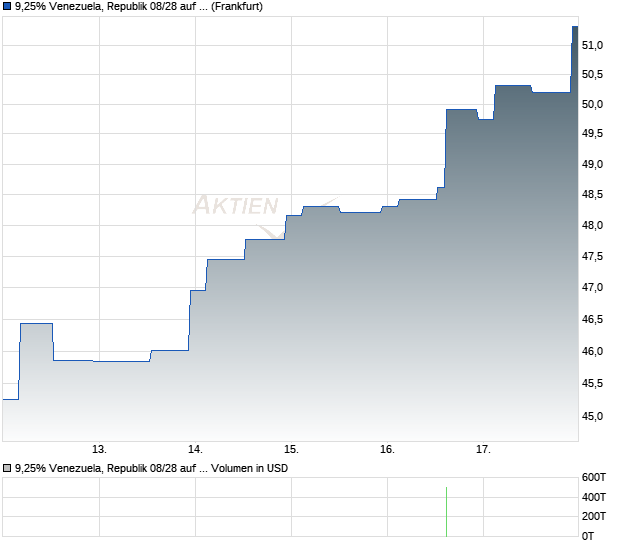Click the volume axis label '400T'
This screenshot has width=620, height=546.
(594, 497)
